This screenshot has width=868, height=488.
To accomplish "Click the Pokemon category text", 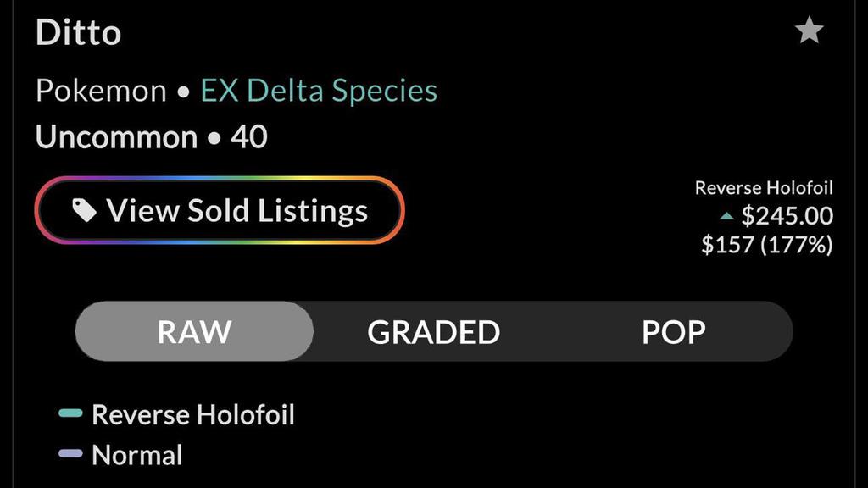I will click(101, 91).
